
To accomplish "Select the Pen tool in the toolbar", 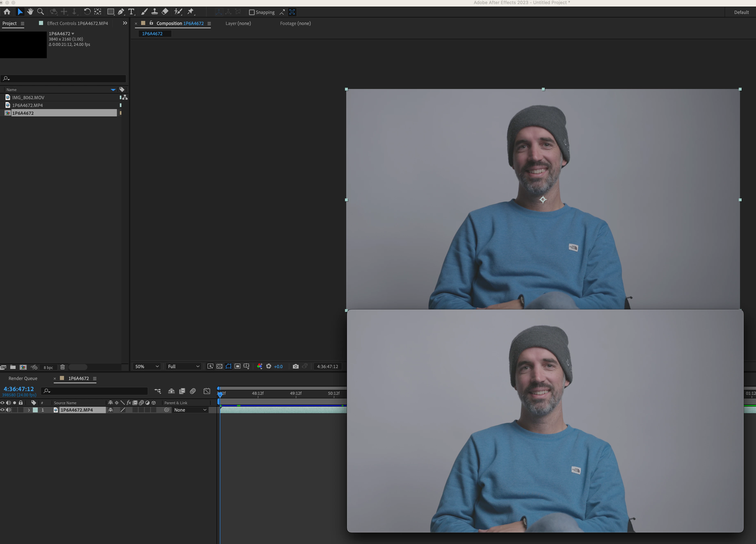I will [121, 12].
